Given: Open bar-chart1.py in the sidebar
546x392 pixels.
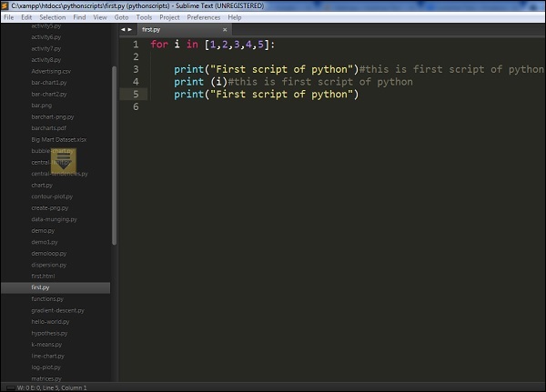Looking at the screenshot, I should point(49,83).
